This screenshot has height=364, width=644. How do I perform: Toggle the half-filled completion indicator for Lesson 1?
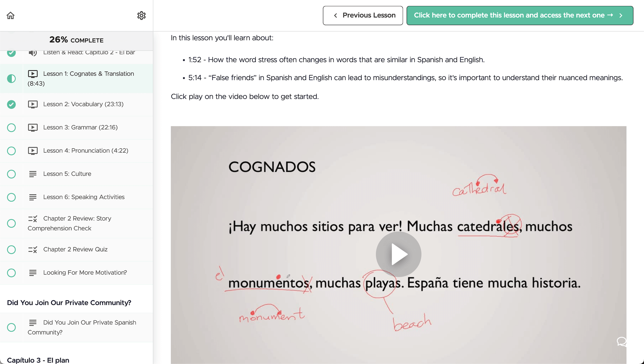(12, 78)
